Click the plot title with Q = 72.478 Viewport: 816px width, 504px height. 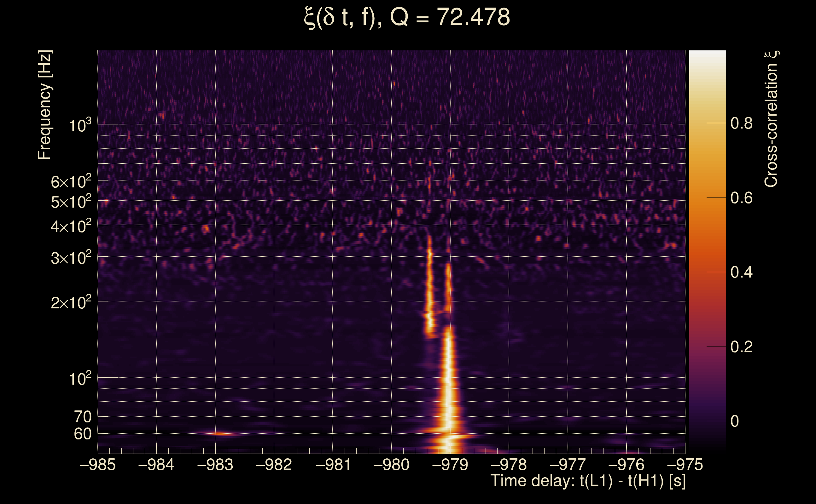407,17
